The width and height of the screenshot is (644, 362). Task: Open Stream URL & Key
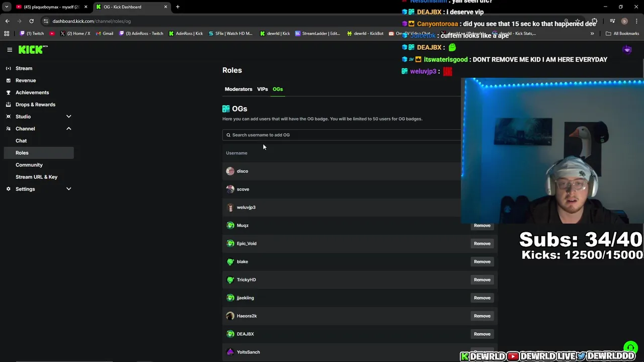[36, 177]
